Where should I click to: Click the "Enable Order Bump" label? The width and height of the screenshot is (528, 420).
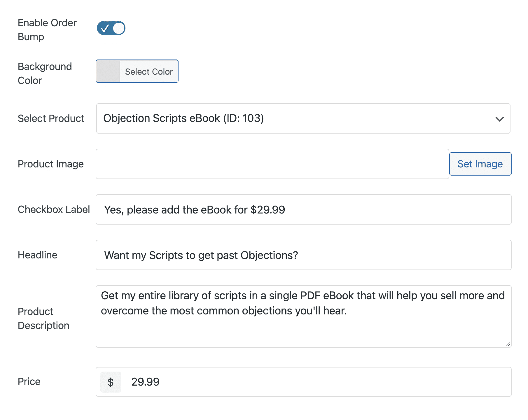(47, 30)
